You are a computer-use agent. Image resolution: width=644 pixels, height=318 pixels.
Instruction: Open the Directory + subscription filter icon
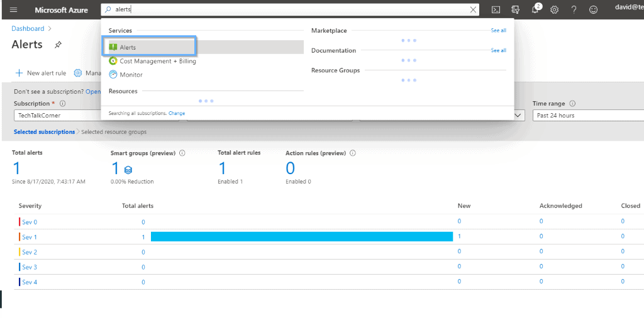click(516, 10)
